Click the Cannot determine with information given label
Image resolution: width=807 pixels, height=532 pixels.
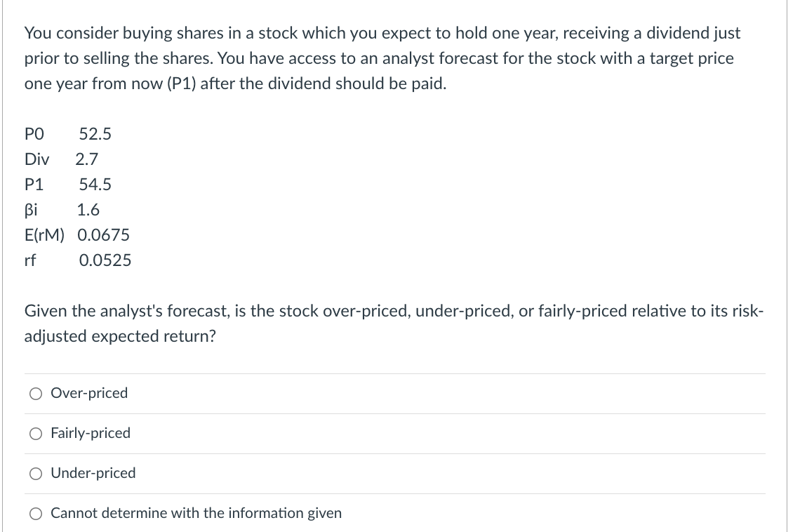coord(195,514)
